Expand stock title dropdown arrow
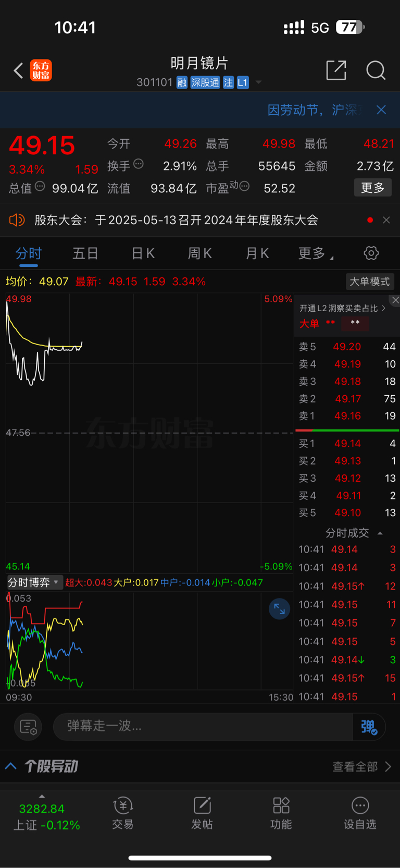The width and height of the screenshot is (400, 868). coord(258,82)
